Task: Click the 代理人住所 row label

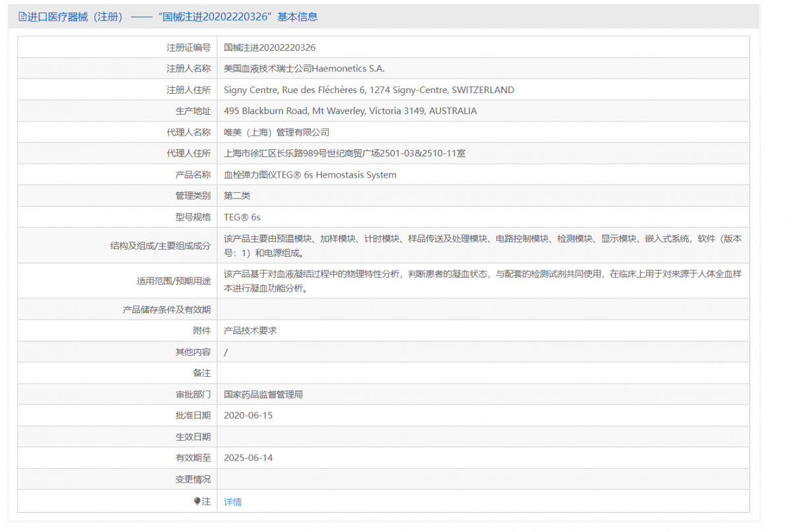Action: pos(189,153)
